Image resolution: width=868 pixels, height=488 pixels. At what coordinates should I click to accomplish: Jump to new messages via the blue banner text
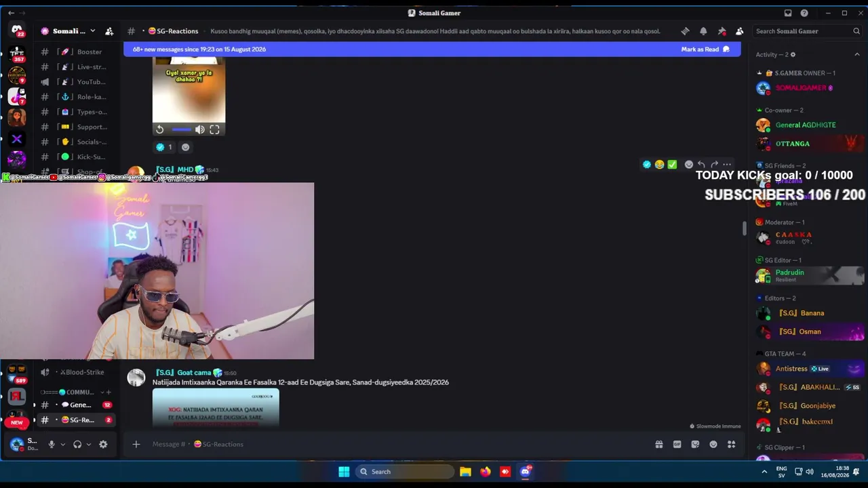199,49
